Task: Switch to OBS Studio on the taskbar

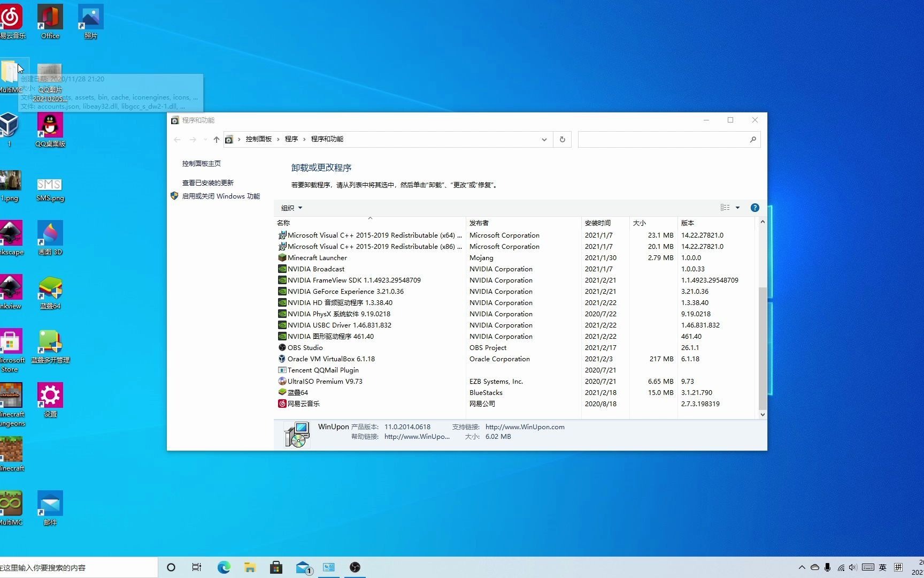Action: [355, 567]
